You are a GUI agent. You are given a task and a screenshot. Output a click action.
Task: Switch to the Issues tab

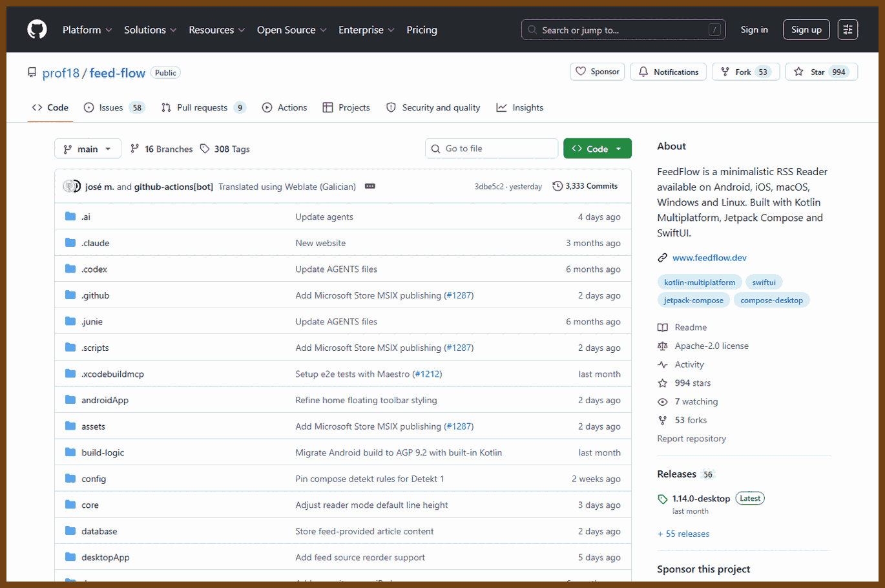pos(114,108)
